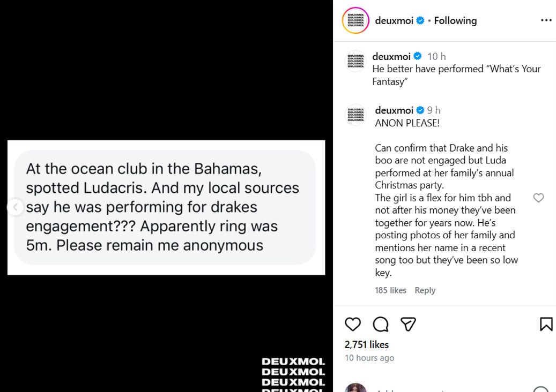Image resolution: width=556 pixels, height=392 pixels.
Task: Toggle the Following status for deuxmoi
Action: click(455, 20)
